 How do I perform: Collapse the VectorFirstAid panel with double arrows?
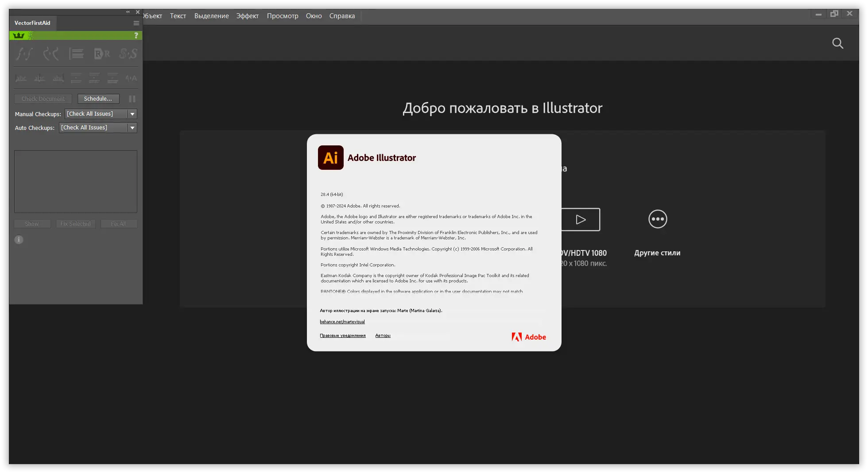click(x=128, y=12)
